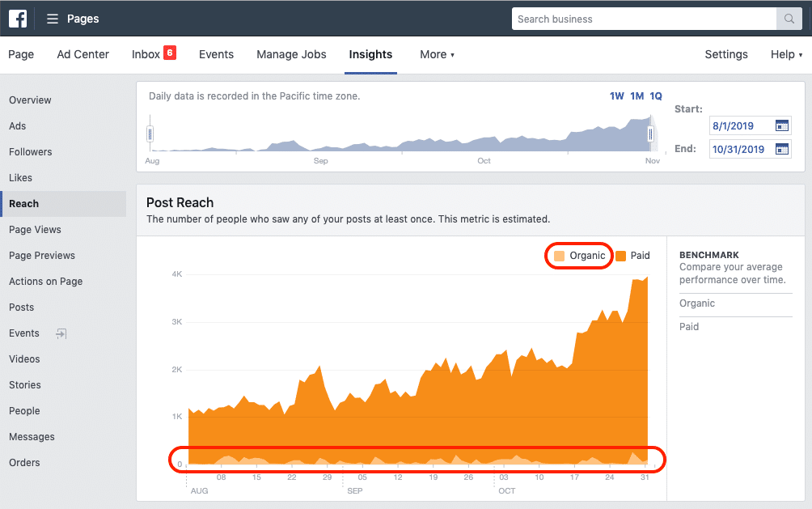
Task: Open the Help dropdown menu
Action: [x=786, y=54]
